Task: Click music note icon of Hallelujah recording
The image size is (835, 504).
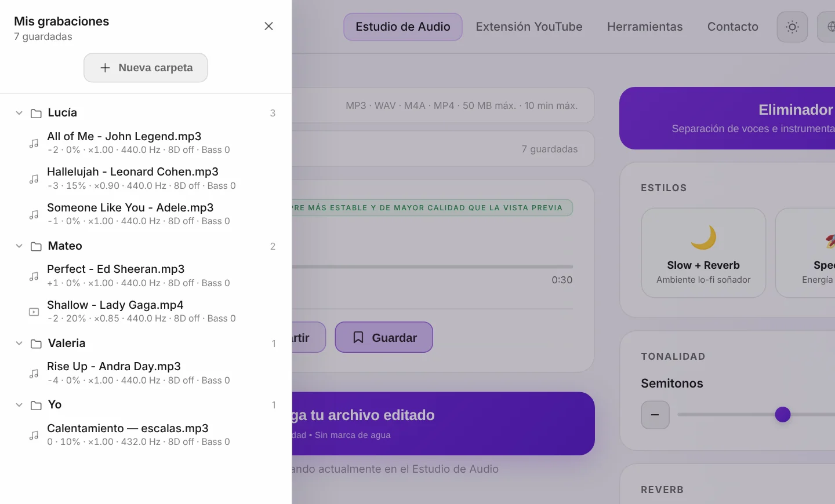Action: (34, 179)
